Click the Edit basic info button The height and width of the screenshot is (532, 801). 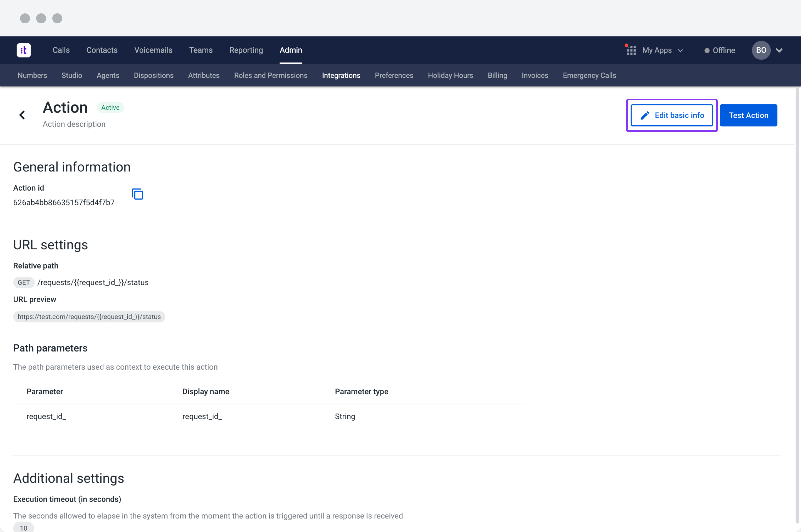coord(672,115)
